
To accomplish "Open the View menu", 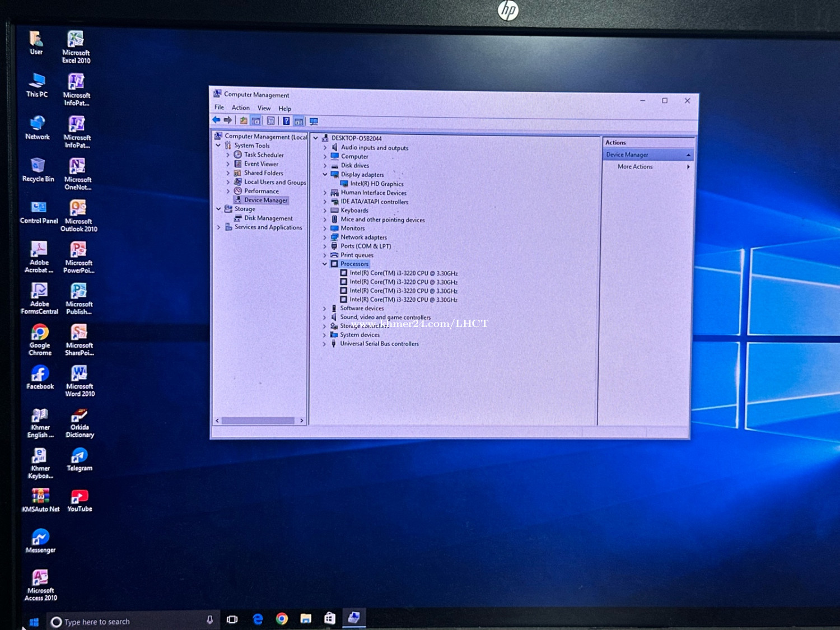I will click(x=264, y=108).
